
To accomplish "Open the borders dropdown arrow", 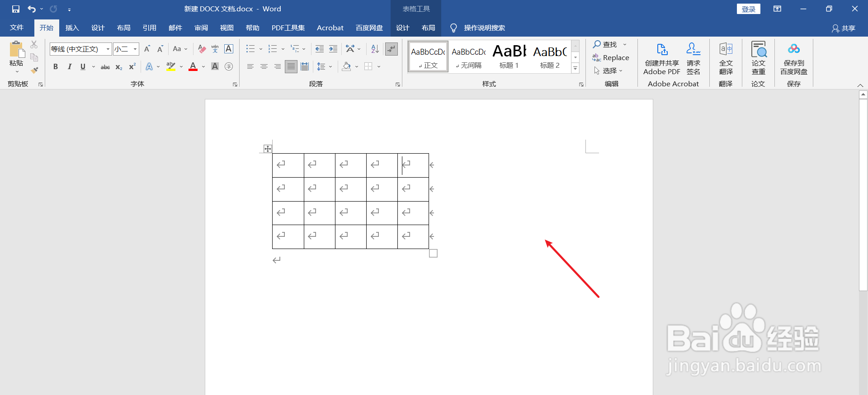I will tap(379, 67).
